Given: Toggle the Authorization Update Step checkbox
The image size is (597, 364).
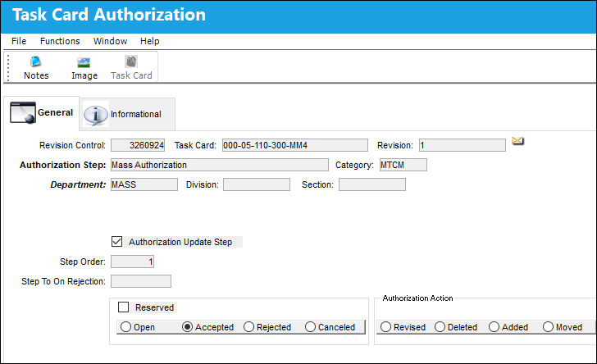Looking at the screenshot, I should point(117,242).
